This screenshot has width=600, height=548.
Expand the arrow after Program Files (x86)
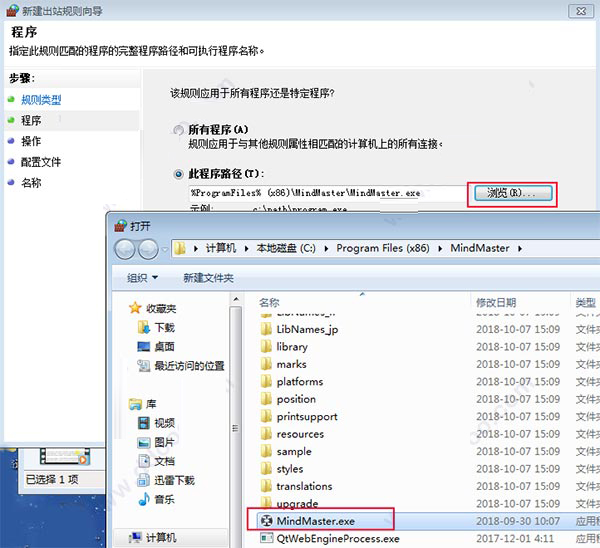point(440,249)
